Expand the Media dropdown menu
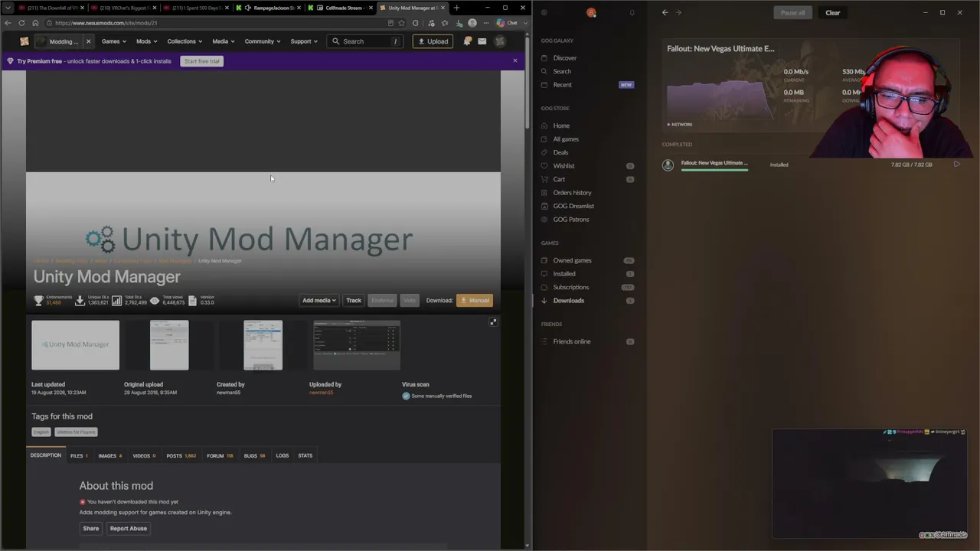Image resolution: width=980 pixels, height=551 pixels. coord(224,41)
